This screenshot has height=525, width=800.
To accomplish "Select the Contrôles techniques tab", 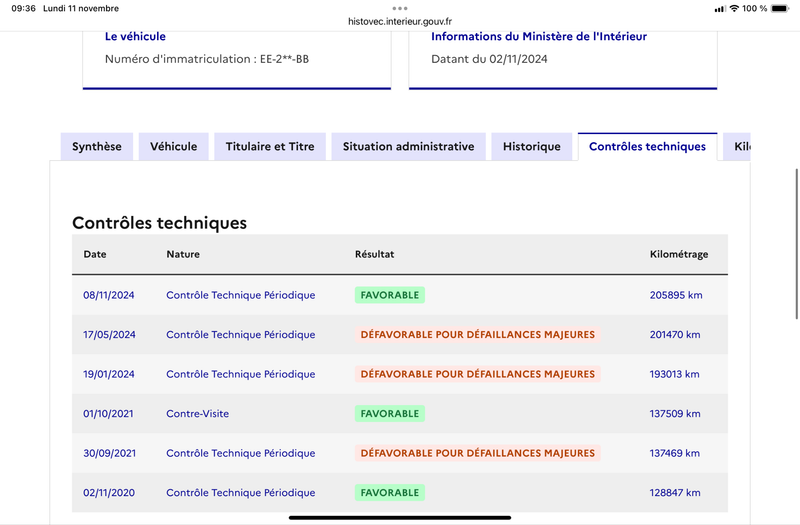I will [647, 146].
